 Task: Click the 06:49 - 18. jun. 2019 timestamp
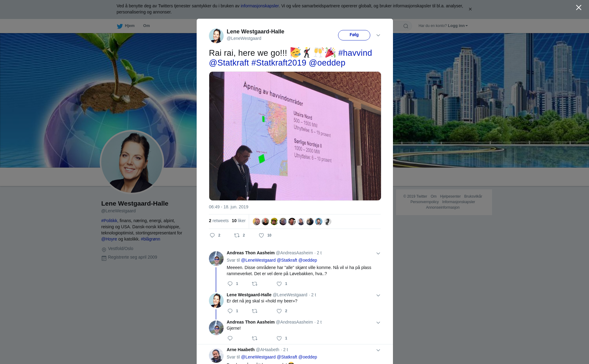coord(229,207)
